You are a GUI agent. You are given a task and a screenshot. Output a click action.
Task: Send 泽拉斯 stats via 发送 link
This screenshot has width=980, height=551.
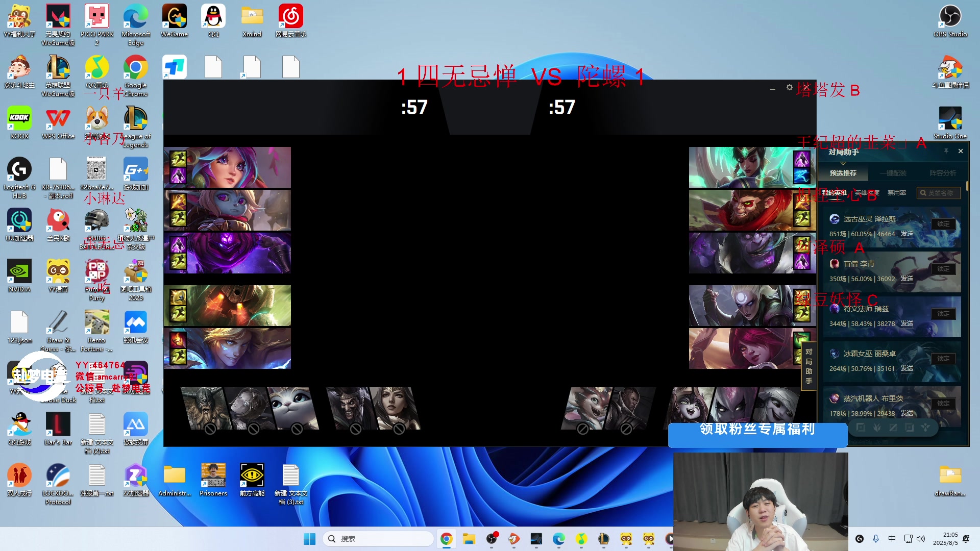(x=907, y=234)
